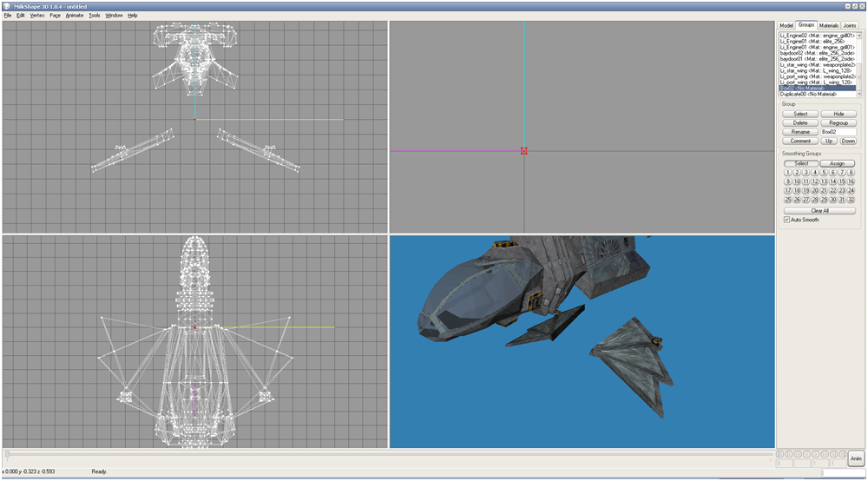
Task: Hide the selected group with Hide button
Action: tap(838, 114)
